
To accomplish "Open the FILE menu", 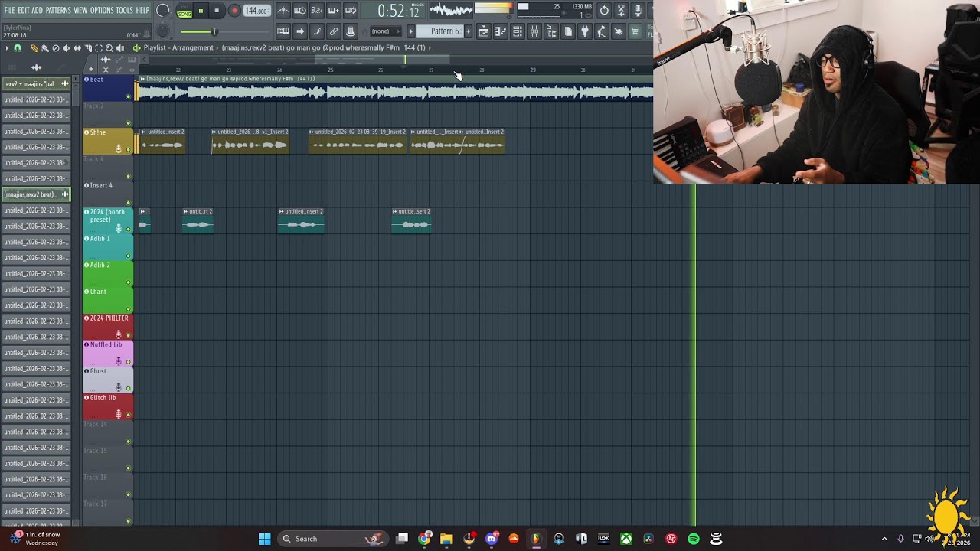I will (x=9, y=11).
